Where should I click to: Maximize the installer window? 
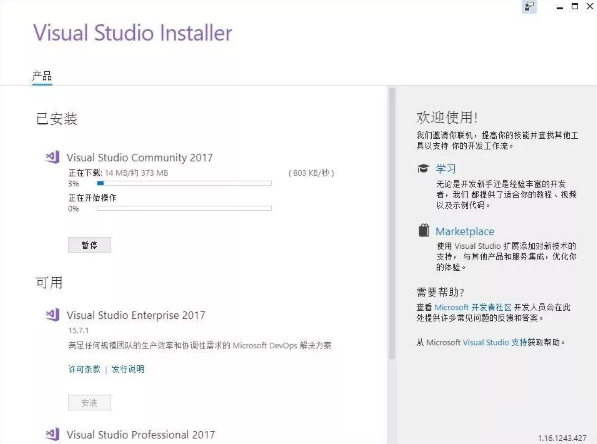pos(575,6)
